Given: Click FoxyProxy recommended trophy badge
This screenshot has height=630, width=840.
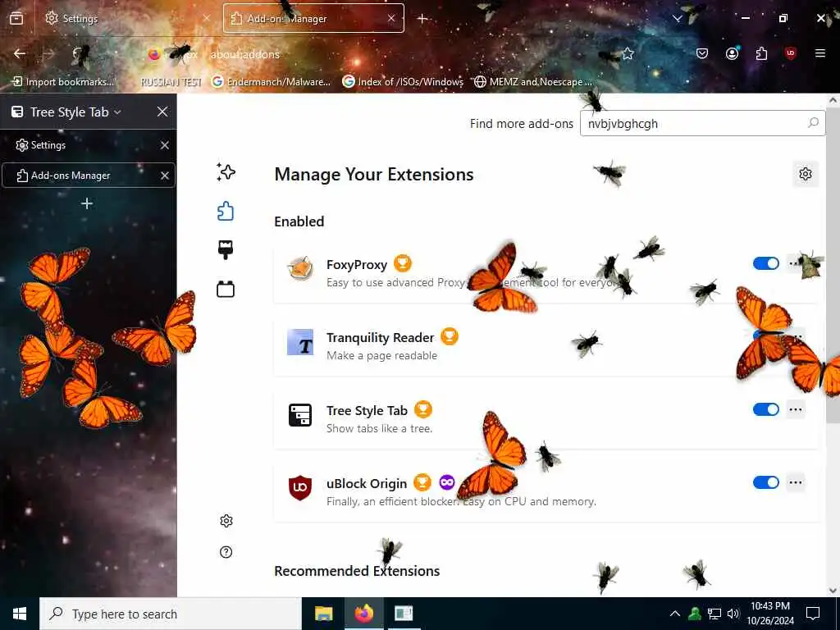Looking at the screenshot, I should click(402, 263).
